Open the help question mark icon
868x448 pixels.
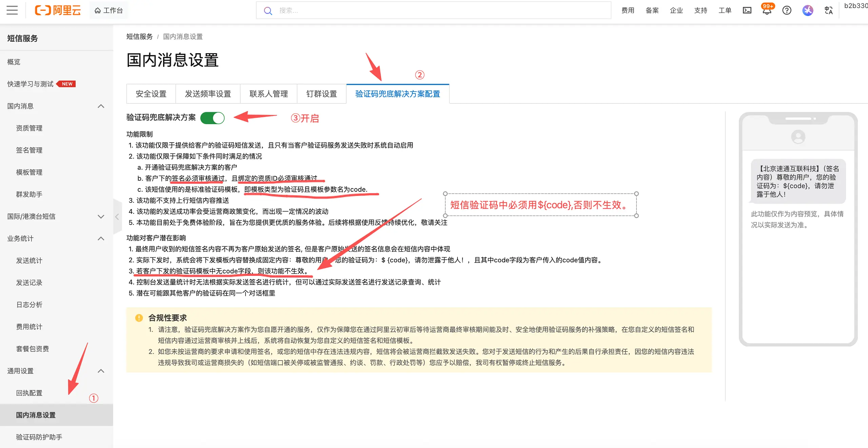787,10
